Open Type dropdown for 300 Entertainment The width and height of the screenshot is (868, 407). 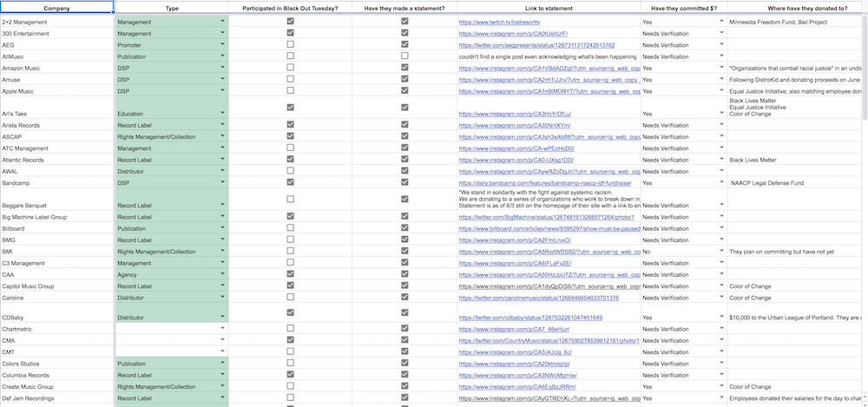[x=222, y=33]
